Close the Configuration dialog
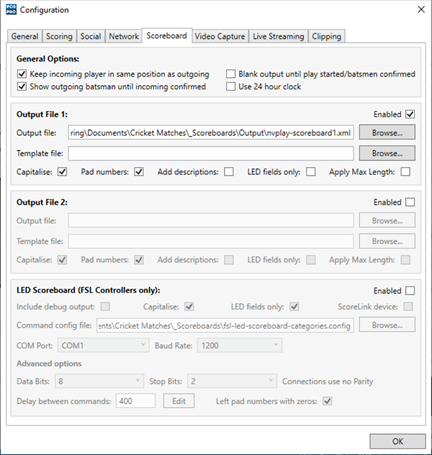Image resolution: width=432 pixels, height=455 pixels. pyautogui.click(x=421, y=9)
